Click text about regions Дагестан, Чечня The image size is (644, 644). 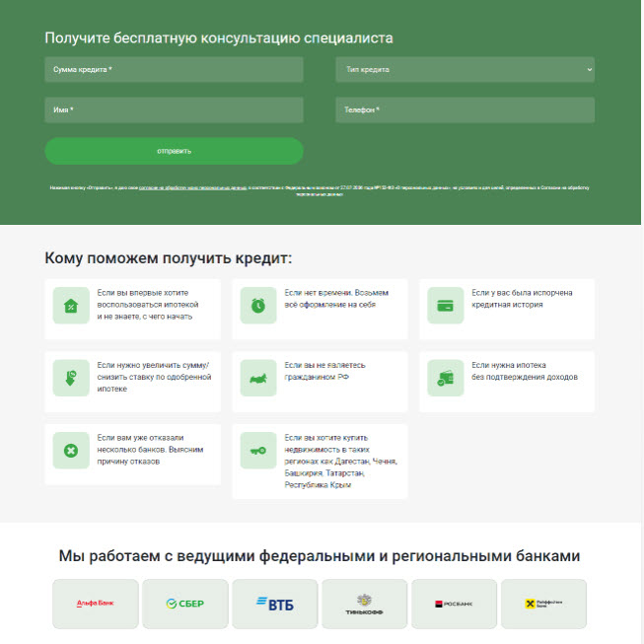click(340, 462)
